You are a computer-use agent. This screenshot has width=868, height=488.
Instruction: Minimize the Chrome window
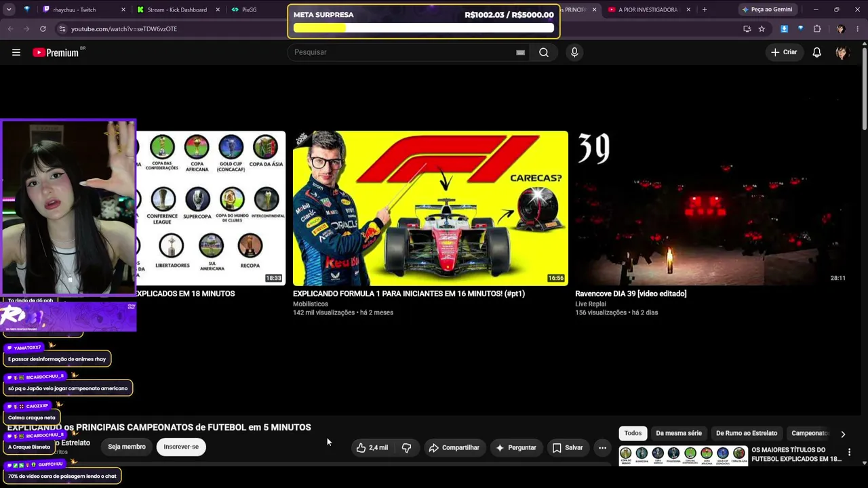click(816, 9)
